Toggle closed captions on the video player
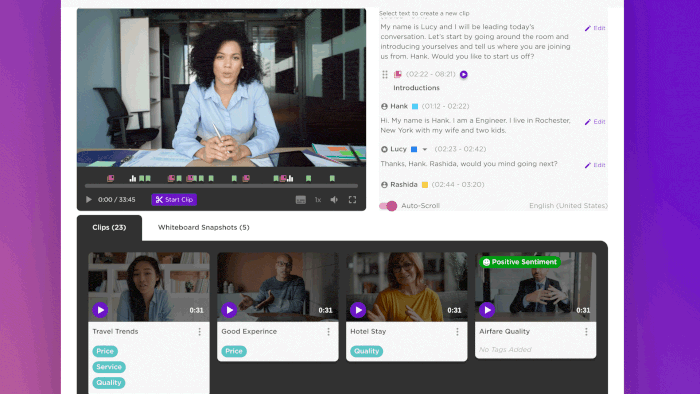 [300, 200]
